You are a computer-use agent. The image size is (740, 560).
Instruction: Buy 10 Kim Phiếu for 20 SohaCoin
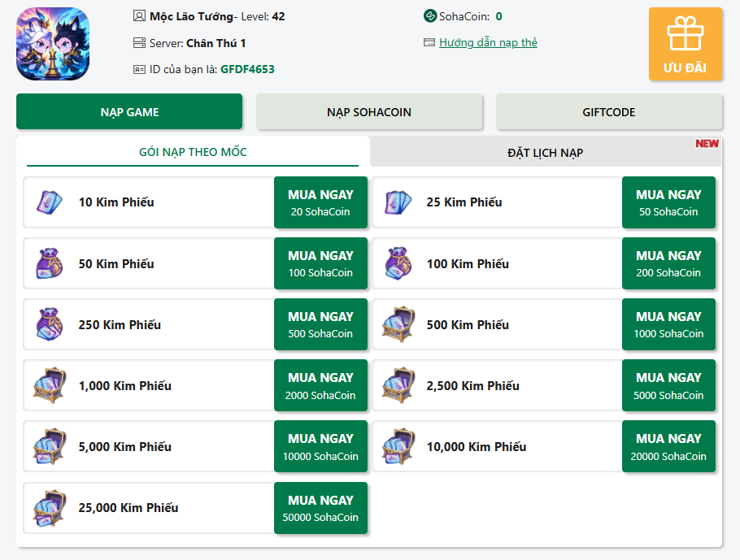320,202
